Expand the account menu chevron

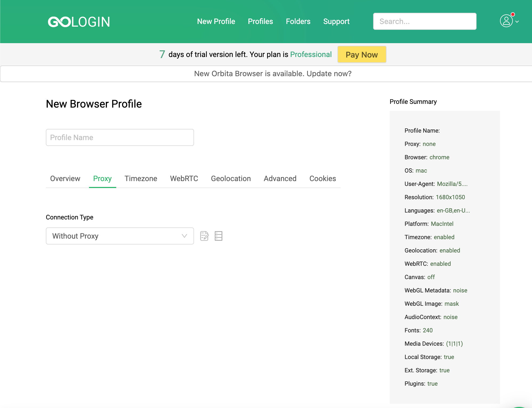pyautogui.click(x=517, y=22)
